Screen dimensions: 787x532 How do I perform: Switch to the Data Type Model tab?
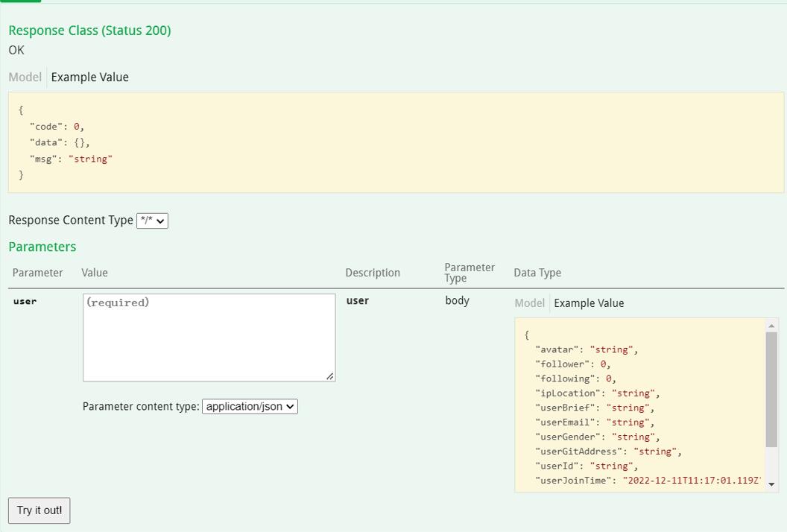point(530,303)
